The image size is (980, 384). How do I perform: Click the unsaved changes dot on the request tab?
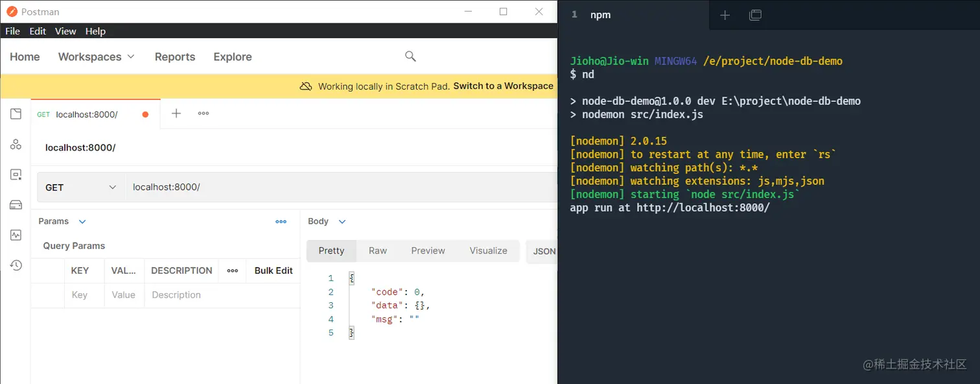(x=144, y=113)
